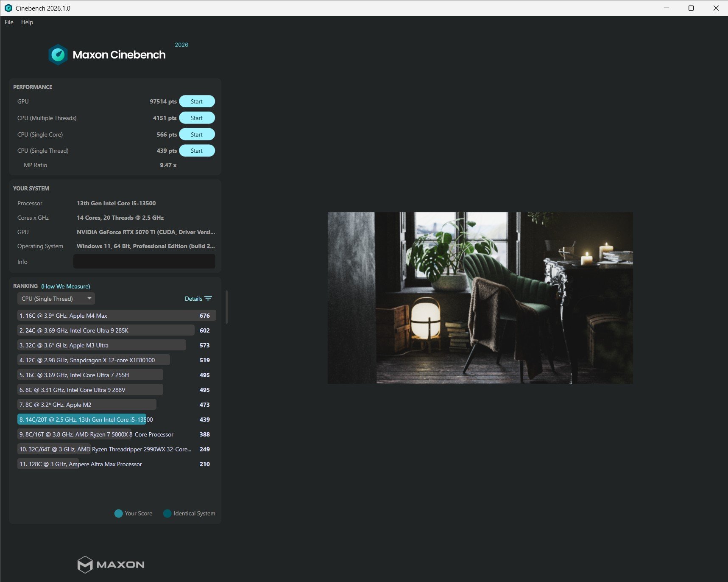
Task: Select the Threadripper 2990WX ranking row
Action: pos(117,449)
